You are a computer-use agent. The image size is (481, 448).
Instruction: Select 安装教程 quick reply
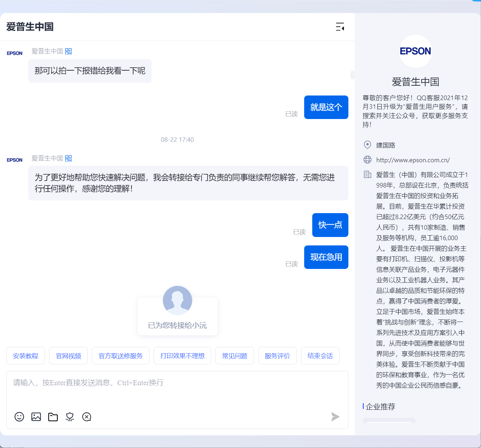pos(26,356)
